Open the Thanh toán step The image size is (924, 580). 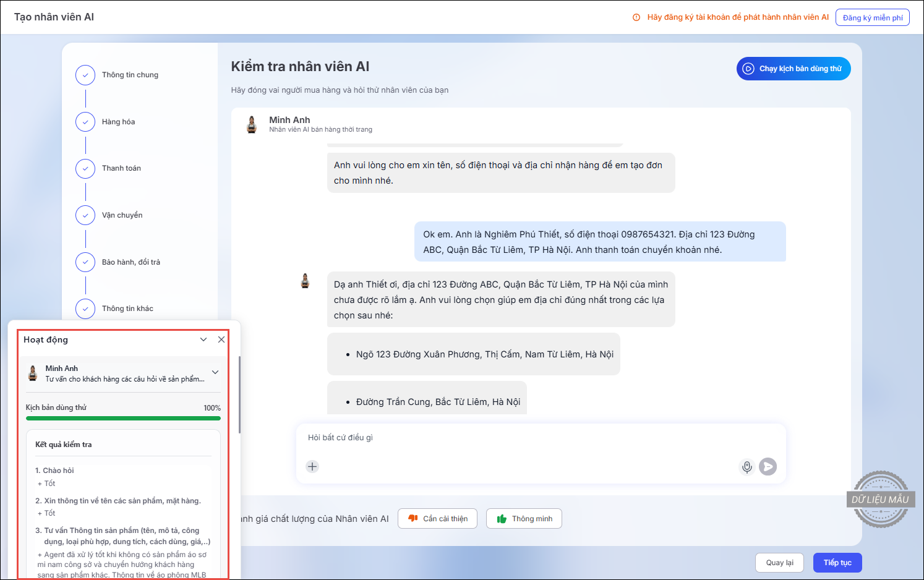pos(121,168)
